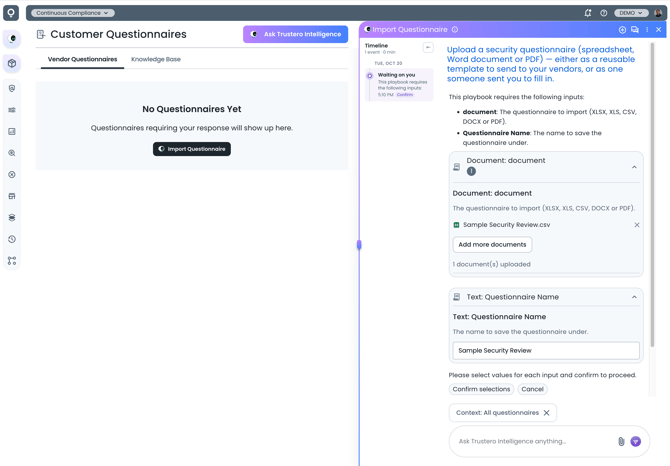Collapse the Text: Questionnaire Name section
Image resolution: width=670 pixels, height=466 pixels.
(634, 297)
